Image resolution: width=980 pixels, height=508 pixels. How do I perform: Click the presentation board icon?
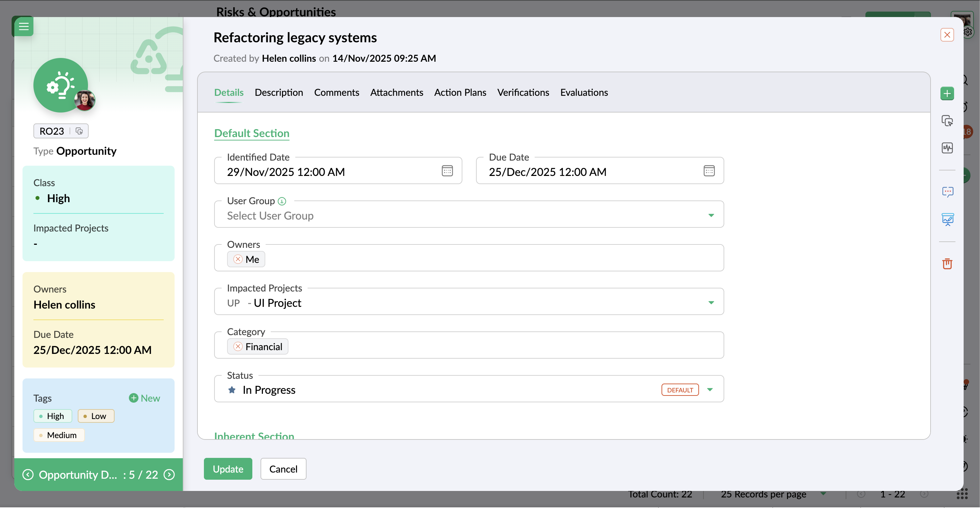[x=947, y=219]
